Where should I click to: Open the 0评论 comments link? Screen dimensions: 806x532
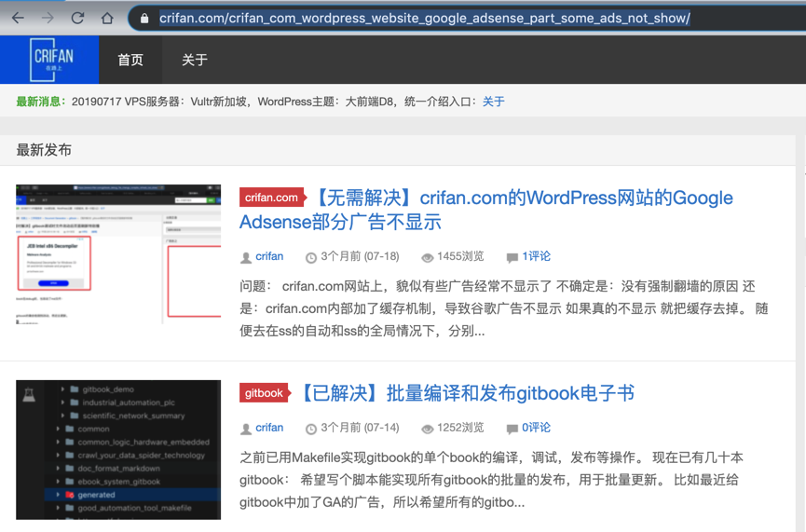[x=536, y=428]
